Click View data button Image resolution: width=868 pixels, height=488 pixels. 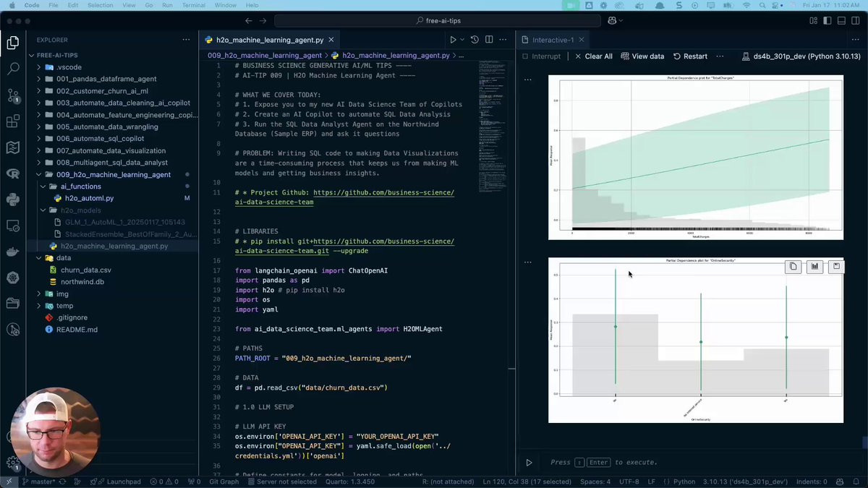(642, 56)
